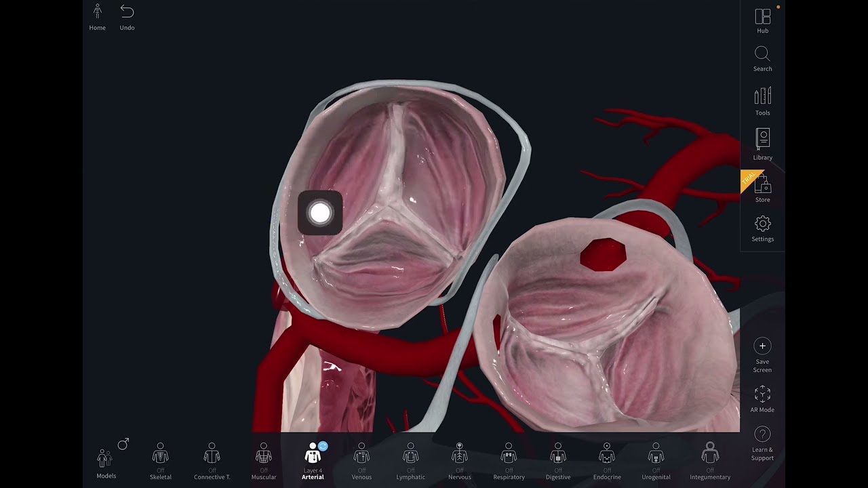Open Search

(x=762, y=59)
